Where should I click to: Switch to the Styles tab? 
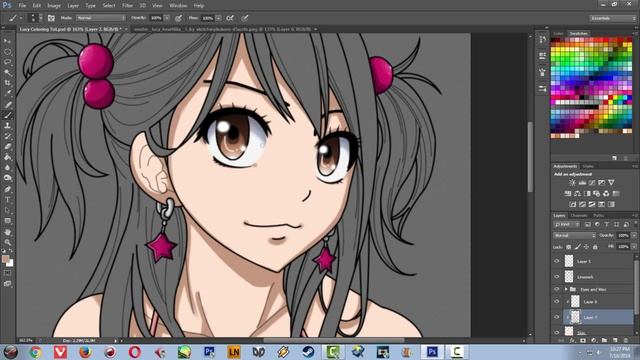click(588, 167)
